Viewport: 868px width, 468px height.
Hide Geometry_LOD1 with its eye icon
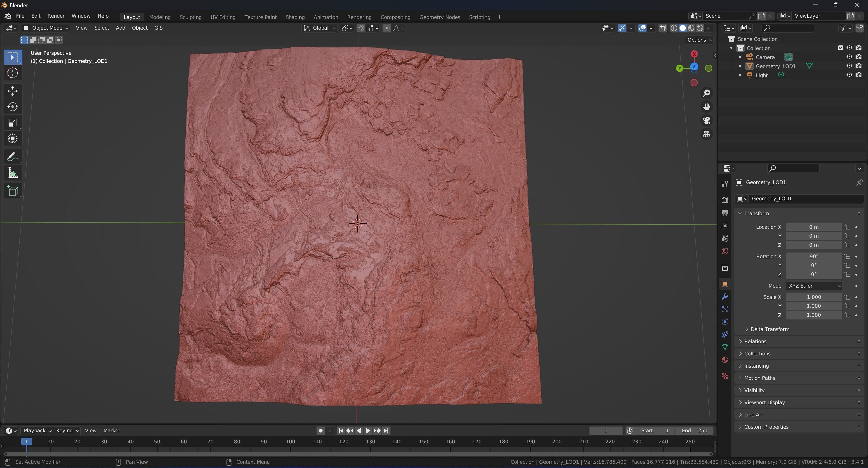click(849, 66)
